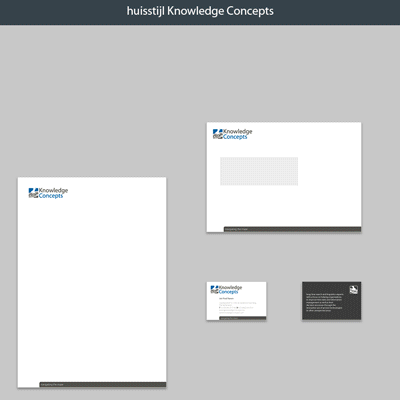Select the white business card front
This screenshot has height=400, width=400.
pos(236,301)
